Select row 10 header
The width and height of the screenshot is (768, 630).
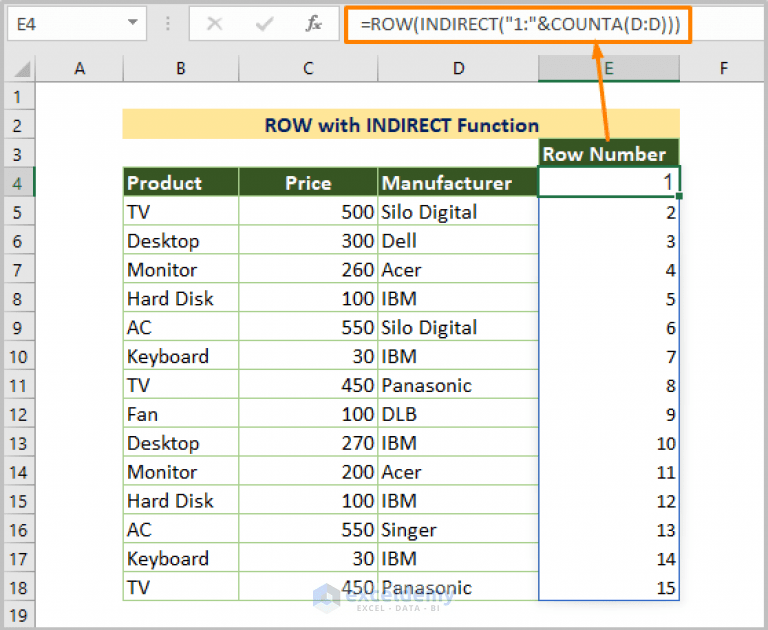point(19,357)
